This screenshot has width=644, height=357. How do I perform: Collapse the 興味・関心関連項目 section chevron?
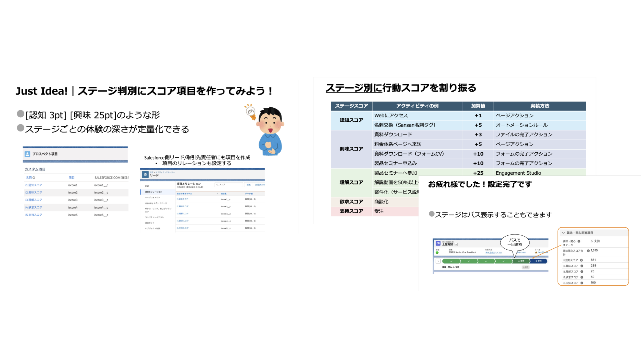tap(563, 233)
